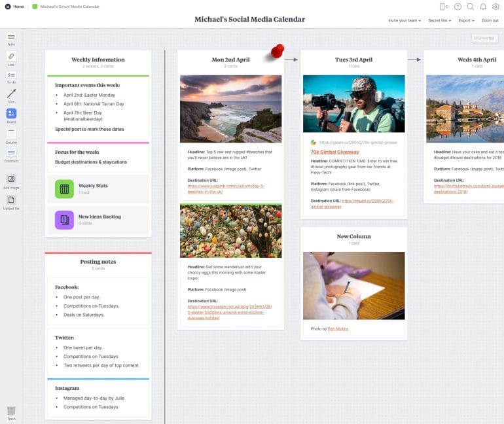The image size is (504, 424).
Task: Click the Tues 3rd April column title
Action: coord(353,60)
